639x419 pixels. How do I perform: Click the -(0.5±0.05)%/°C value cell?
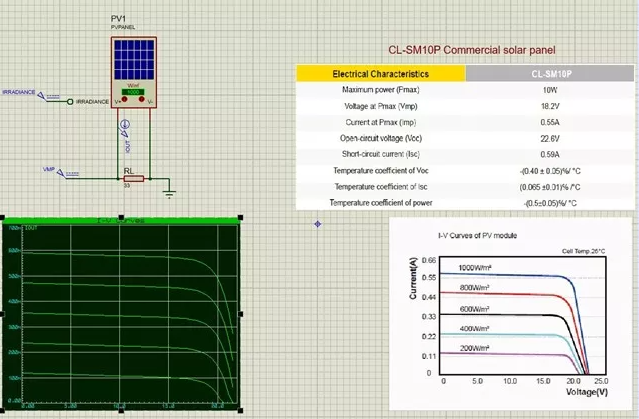pyautogui.click(x=550, y=203)
